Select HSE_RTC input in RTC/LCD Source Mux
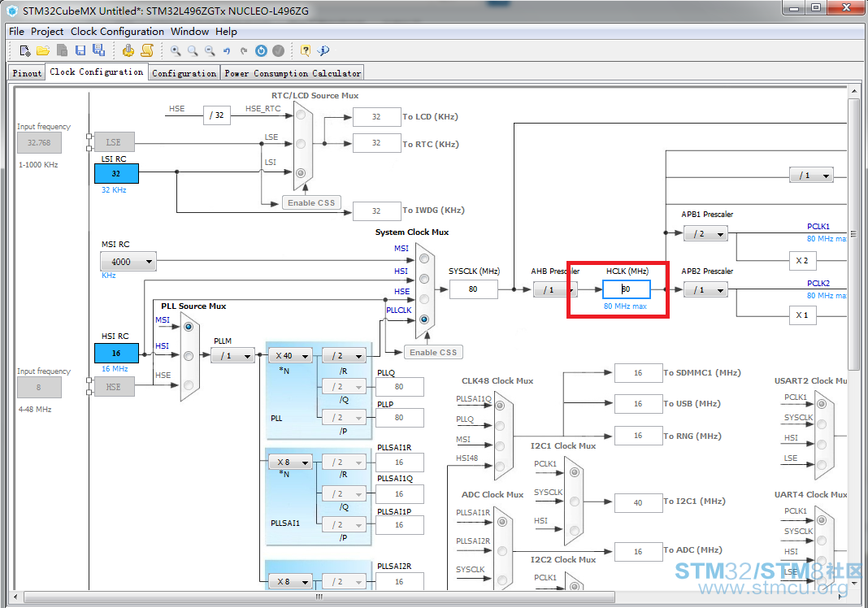The height and width of the screenshot is (608, 868). pos(301,115)
